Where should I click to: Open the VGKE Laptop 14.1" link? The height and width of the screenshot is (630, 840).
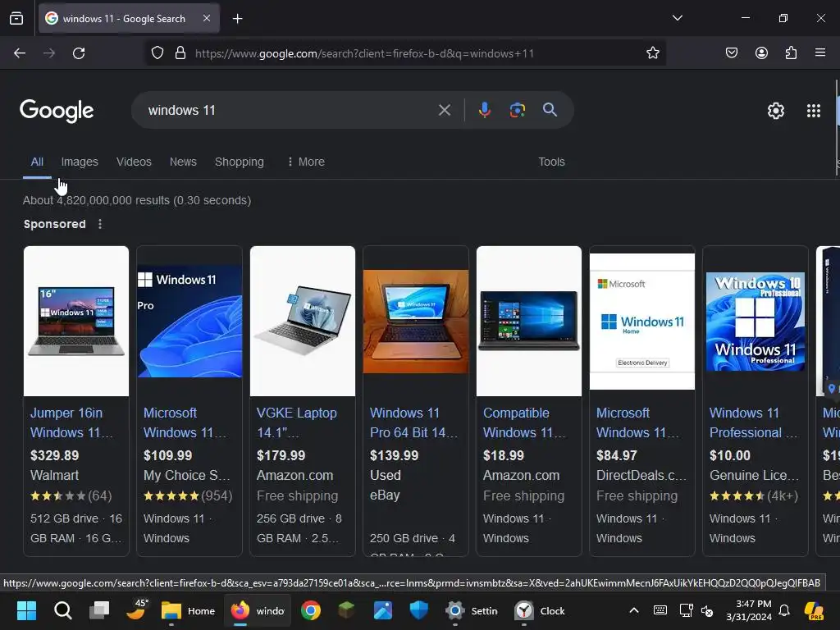pyautogui.click(x=297, y=422)
